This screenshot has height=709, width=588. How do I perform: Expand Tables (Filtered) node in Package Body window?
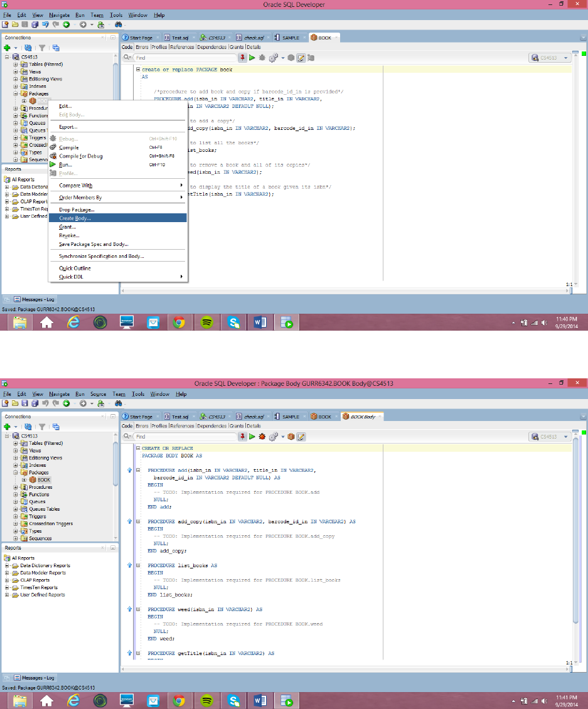click(16, 443)
